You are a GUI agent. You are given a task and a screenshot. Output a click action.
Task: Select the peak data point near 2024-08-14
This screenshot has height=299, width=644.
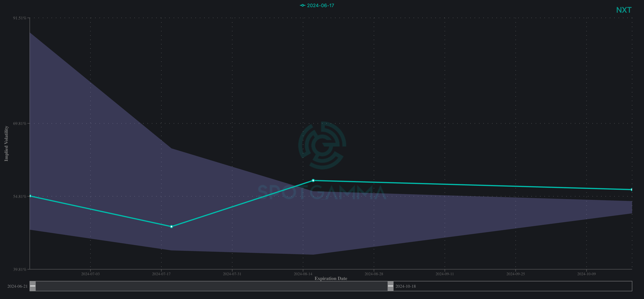coord(313,180)
